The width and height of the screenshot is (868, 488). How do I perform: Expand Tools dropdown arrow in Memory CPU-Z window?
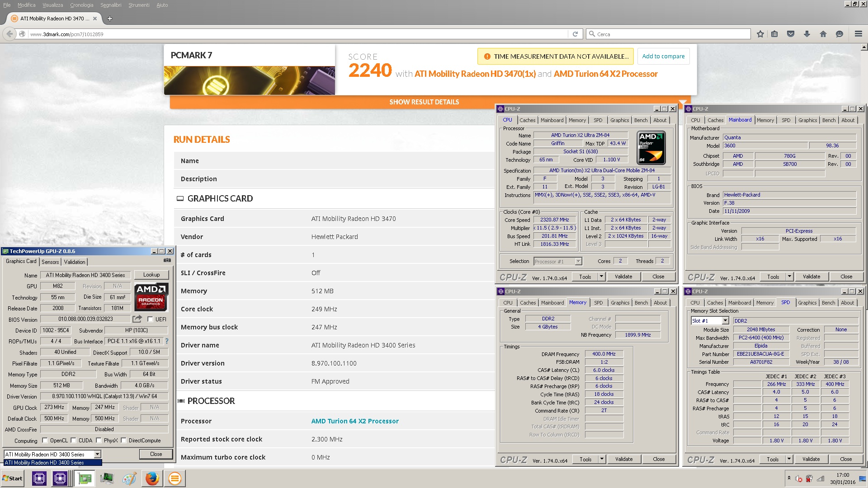coord(602,459)
